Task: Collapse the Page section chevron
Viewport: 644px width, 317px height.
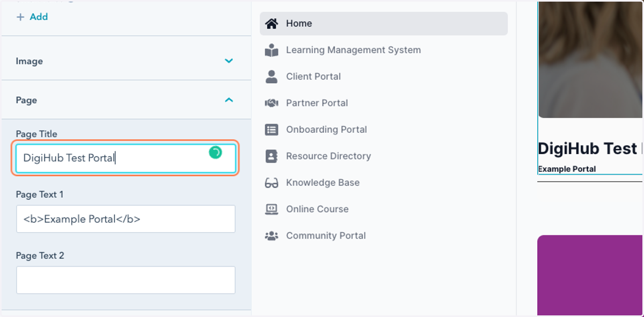Action: point(229,100)
